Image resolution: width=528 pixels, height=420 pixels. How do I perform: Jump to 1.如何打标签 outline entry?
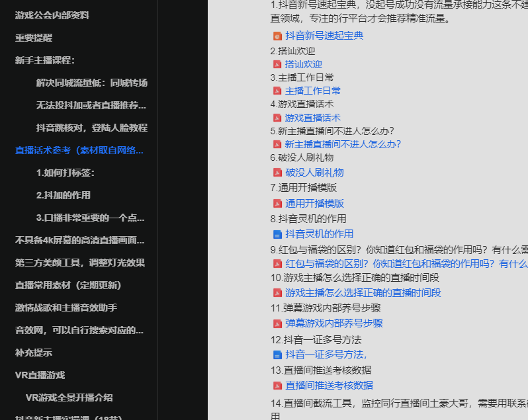pyautogui.click(x=66, y=173)
